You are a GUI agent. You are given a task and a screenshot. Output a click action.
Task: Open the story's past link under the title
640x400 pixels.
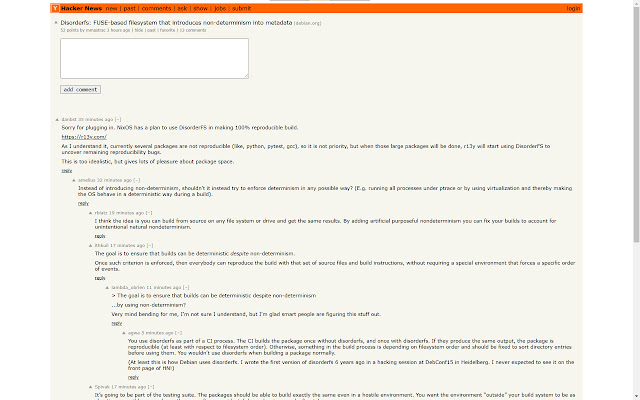coord(151,30)
